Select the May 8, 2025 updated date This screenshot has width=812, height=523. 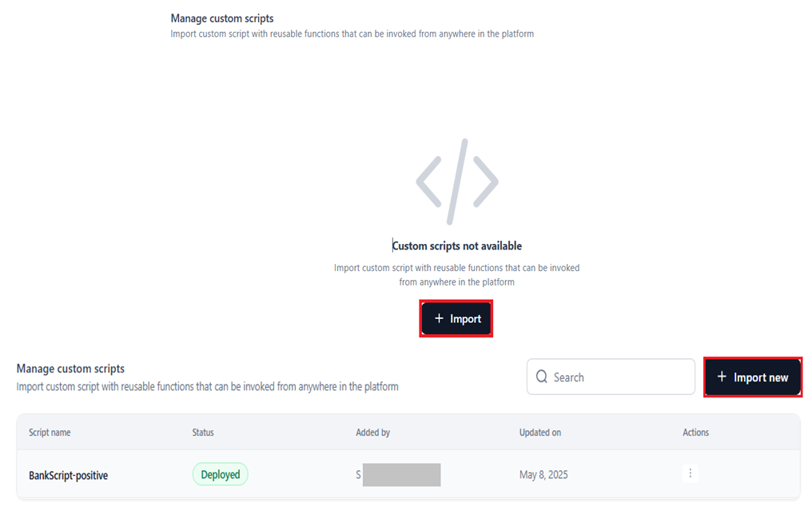(x=543, y=475)
